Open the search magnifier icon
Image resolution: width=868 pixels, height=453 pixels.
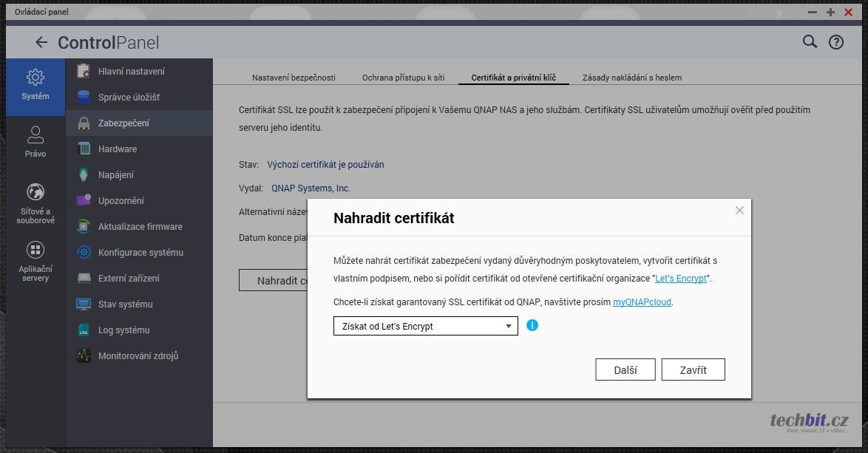tap(810, 42)
